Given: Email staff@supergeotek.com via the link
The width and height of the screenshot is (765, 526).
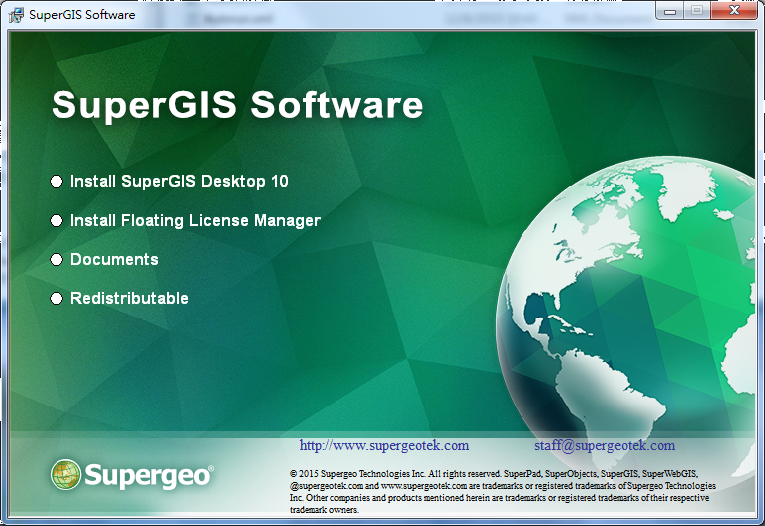Looking at the screenshot, I should [604, 445].
